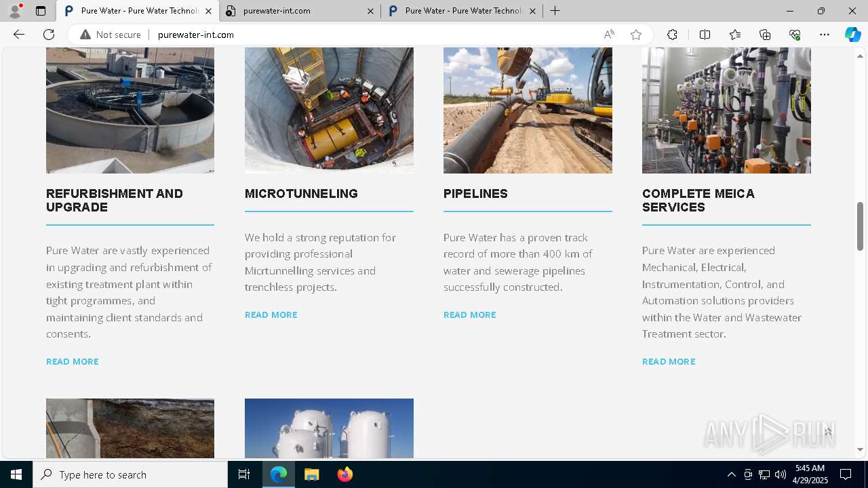Open the pipeline excavator image
The width and height of the screenshot is (868, 488).
[528, 110]
